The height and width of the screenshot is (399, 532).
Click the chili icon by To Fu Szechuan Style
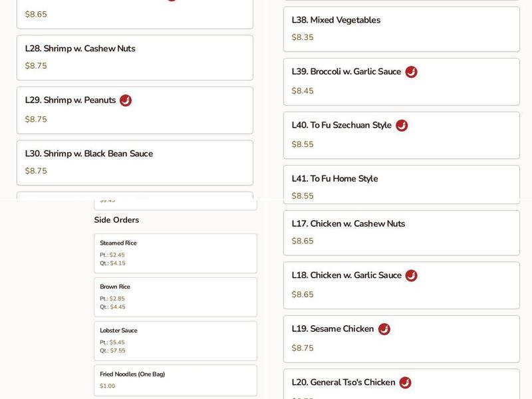point(402,126)
